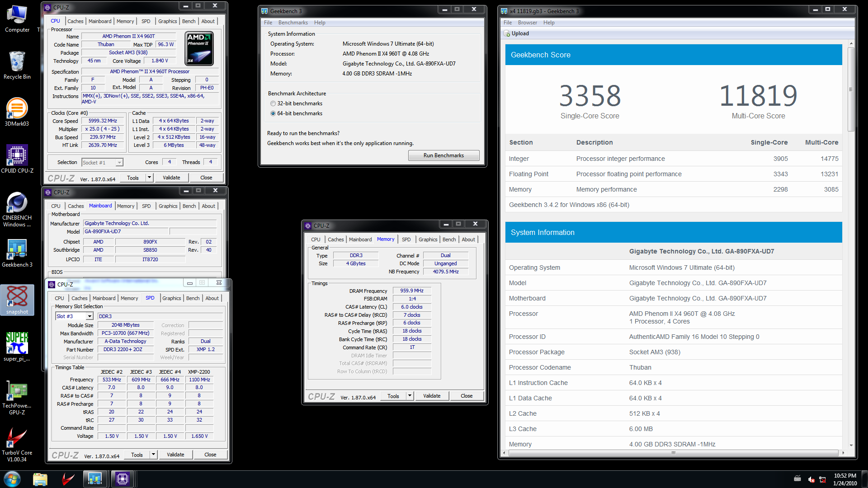Click the Memory performance row in results
This screenshot has width=868, height=488.
674,189
